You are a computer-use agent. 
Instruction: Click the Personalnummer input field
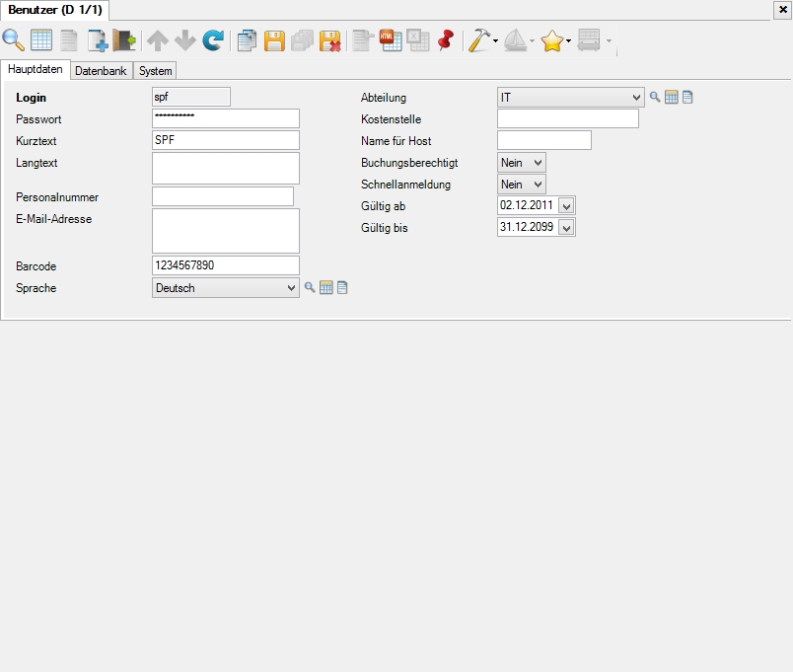223,197
